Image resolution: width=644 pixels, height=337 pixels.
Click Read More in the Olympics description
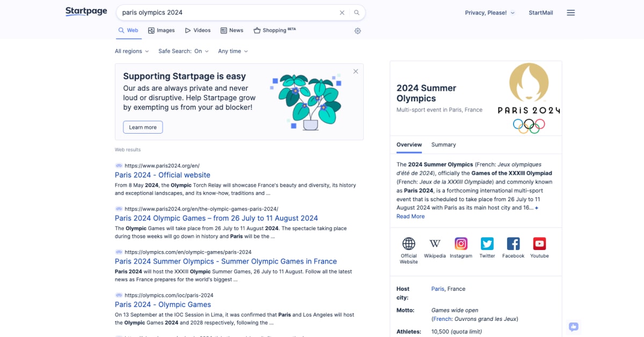410,216
